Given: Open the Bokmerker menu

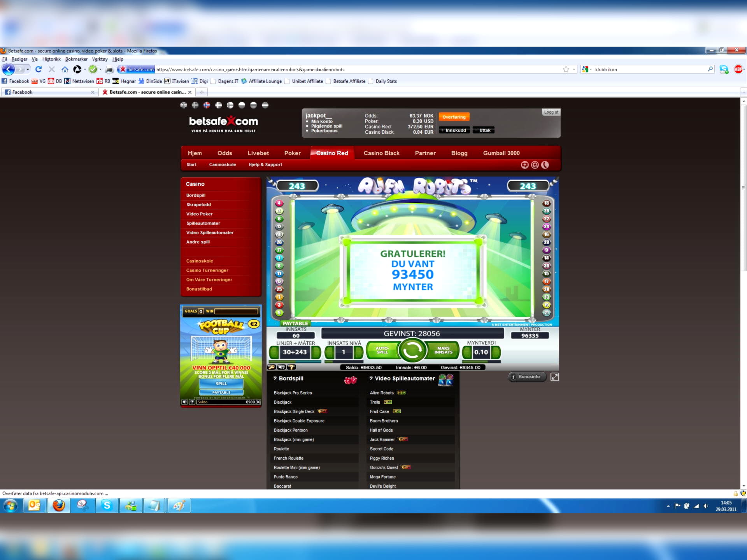Looking at the screenshot, I should point(76,59).
